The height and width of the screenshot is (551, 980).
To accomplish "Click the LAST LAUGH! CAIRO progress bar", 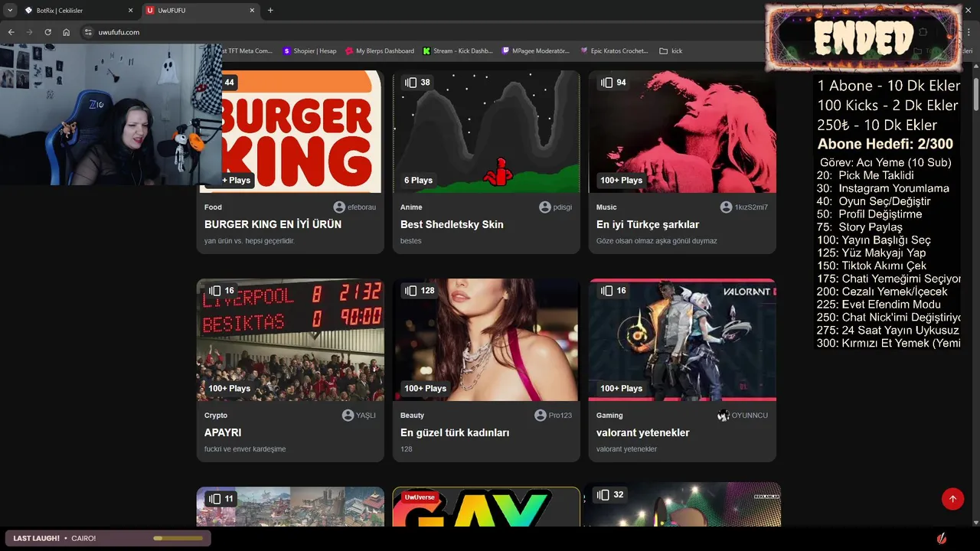I will [x=178, y=538].
